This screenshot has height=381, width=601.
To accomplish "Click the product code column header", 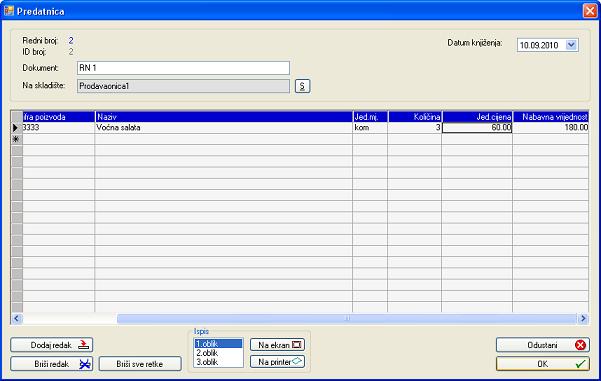I will pyautogui.click(x=59, y=117).
